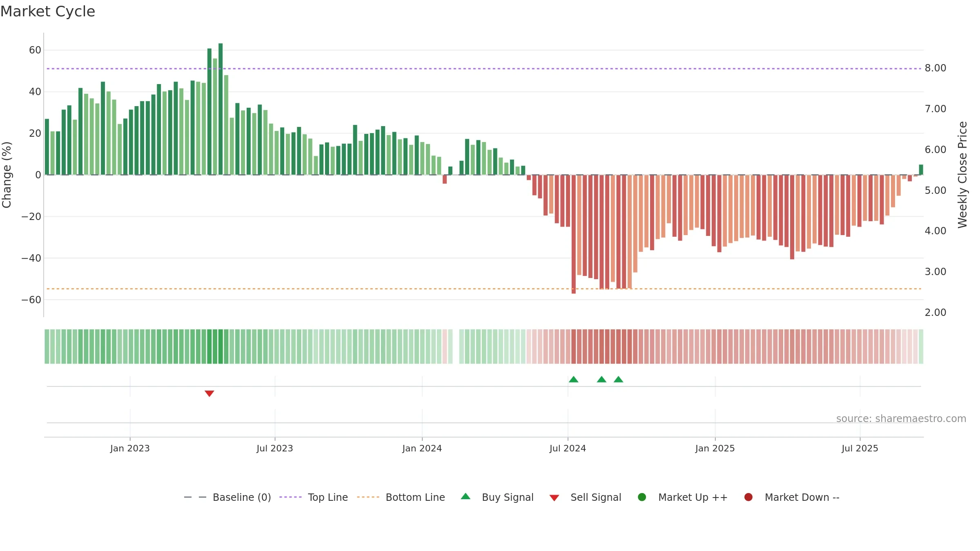
Task: Toggle the Market Up ++ legend item
Action: coord(683,497)
